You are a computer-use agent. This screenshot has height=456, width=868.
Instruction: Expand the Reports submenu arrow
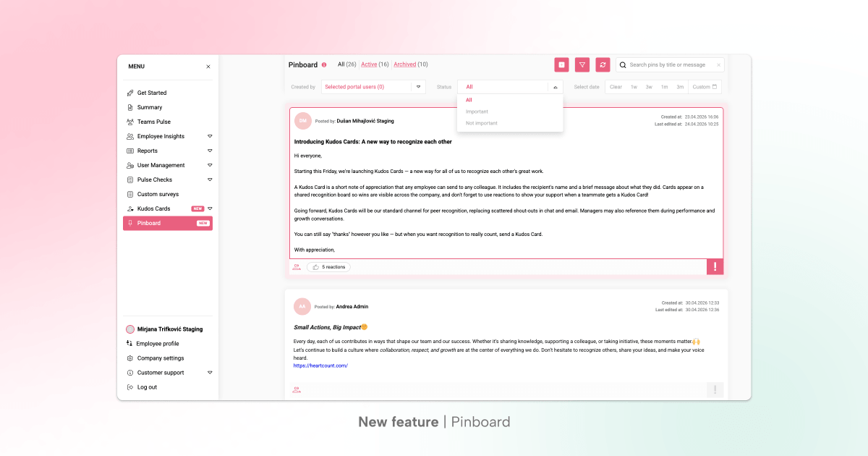click(x=210, y=151)
